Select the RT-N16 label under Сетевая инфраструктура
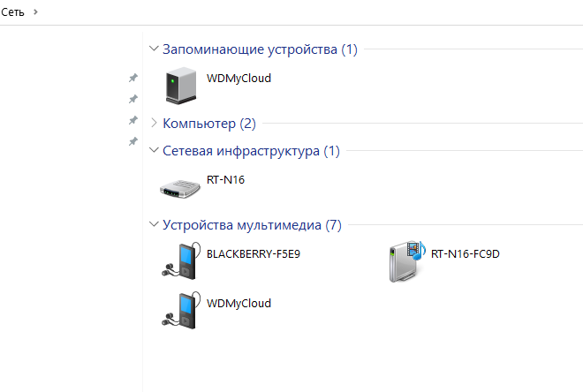Screen dimensions: 583x392 click(x=225, y=180)
